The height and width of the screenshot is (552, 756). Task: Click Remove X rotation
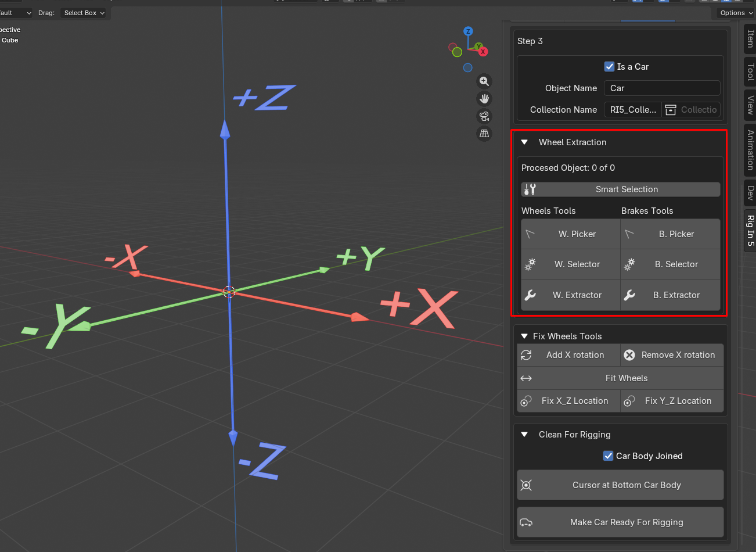pyautogui.click(x=672, y=355)
